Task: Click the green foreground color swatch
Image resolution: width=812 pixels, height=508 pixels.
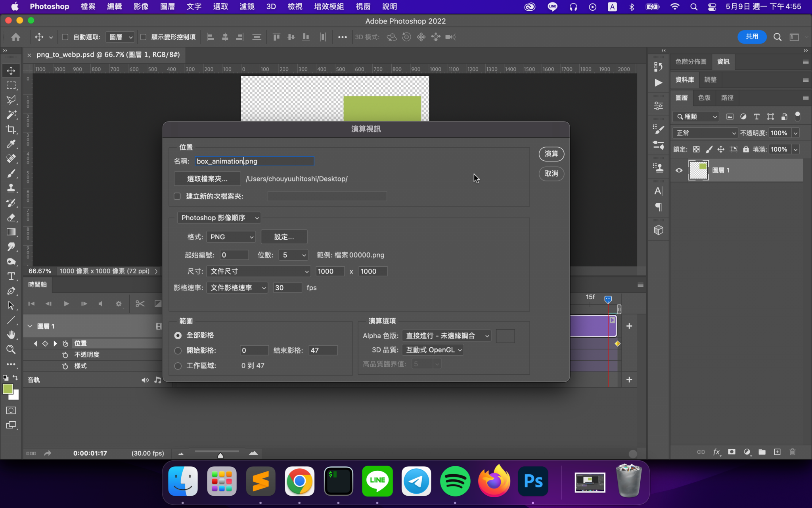Action: (x=8, y=389)
